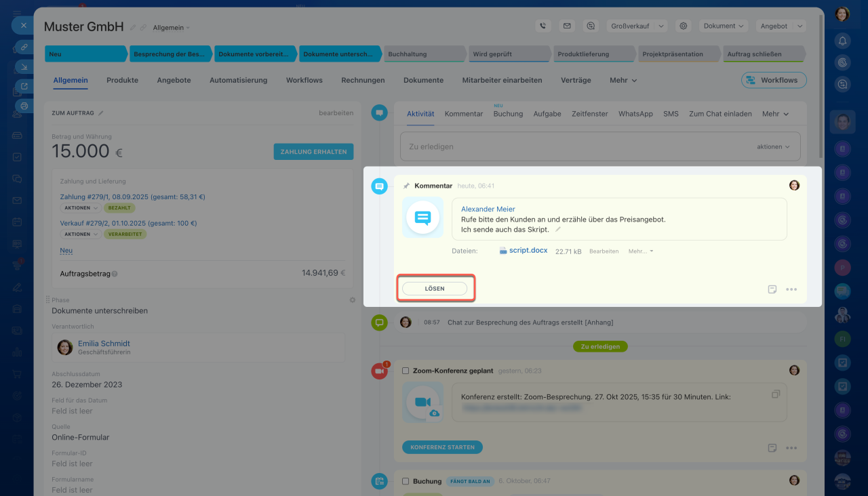This screenshot has width=868, height=496.
Task: Click the pencil icon next to Muster GmbH
Action: [133, 28]
